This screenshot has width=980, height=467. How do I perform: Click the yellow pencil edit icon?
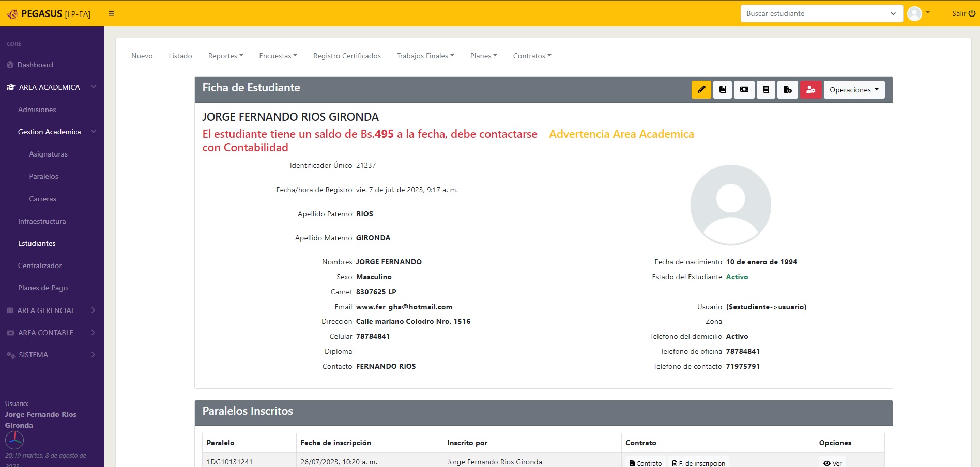(x=701, y=89)
